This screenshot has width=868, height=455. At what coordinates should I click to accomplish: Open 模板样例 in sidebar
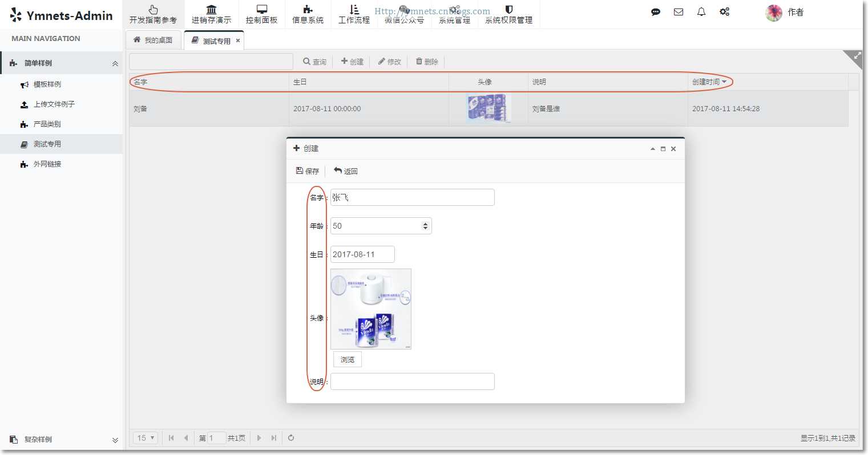click(47, 84)
